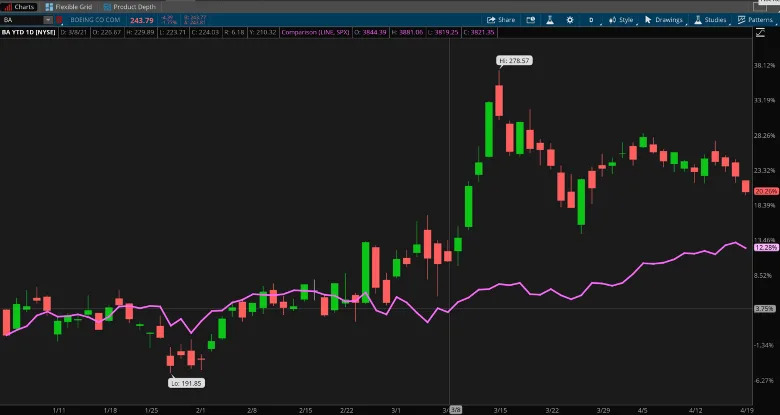Click the Share button in chart toolbar
This screenshot has height=415, width=780.
tap(501, 19)
